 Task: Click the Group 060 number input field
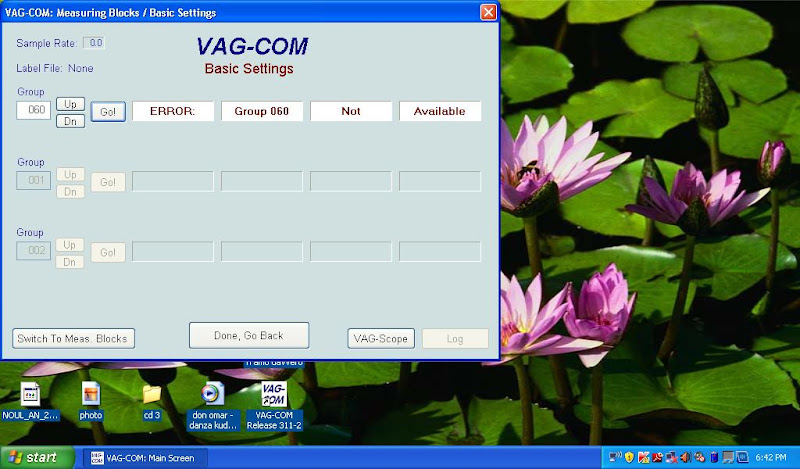pos(34,110)
